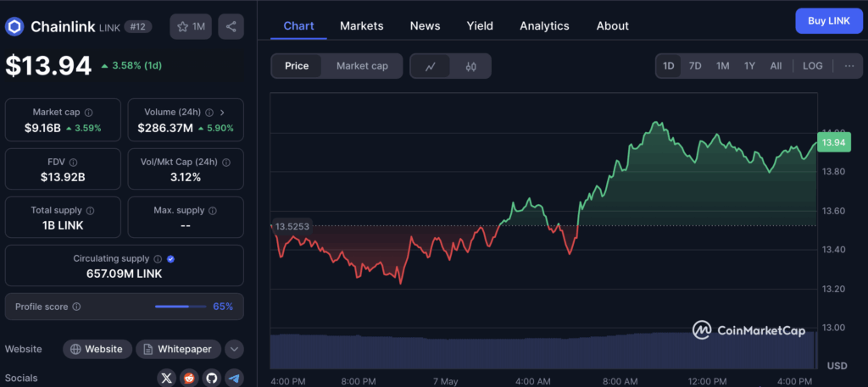The width and height of the screenshot is (868, 387).
Task: Open chart more options ellipsis menu
Action: [x=849, y=66]
